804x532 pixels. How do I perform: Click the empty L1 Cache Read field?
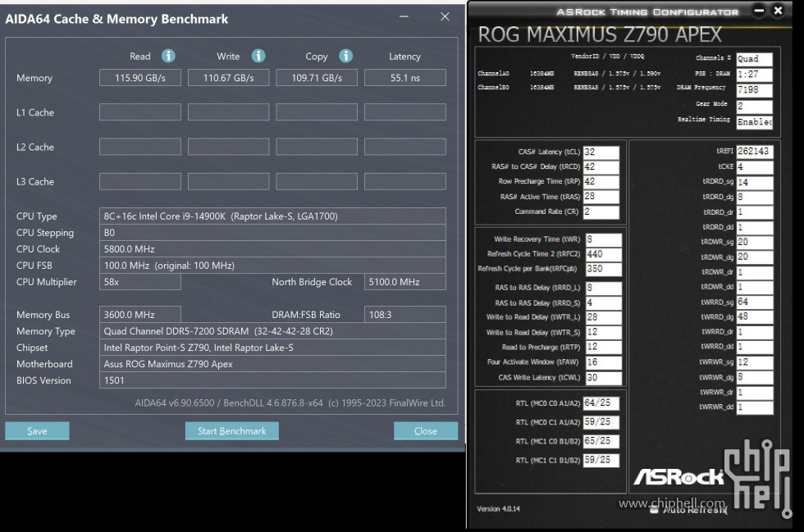click(x=140, y=112)
